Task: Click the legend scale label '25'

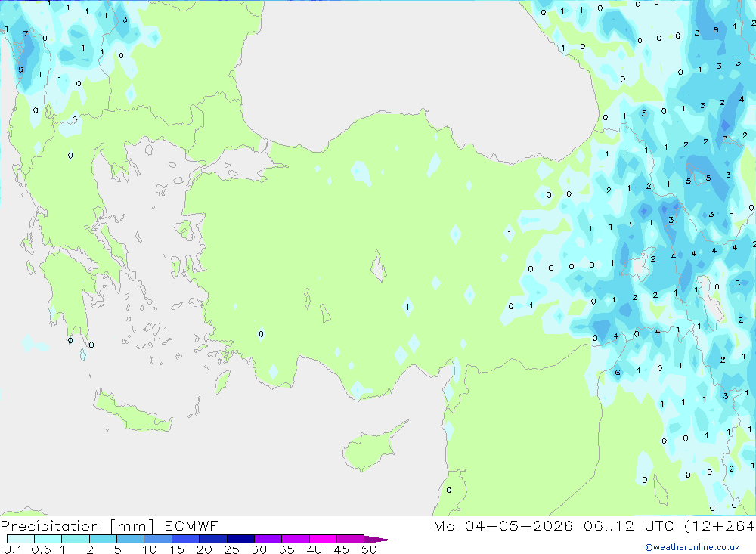Action: tap(231, 549)
